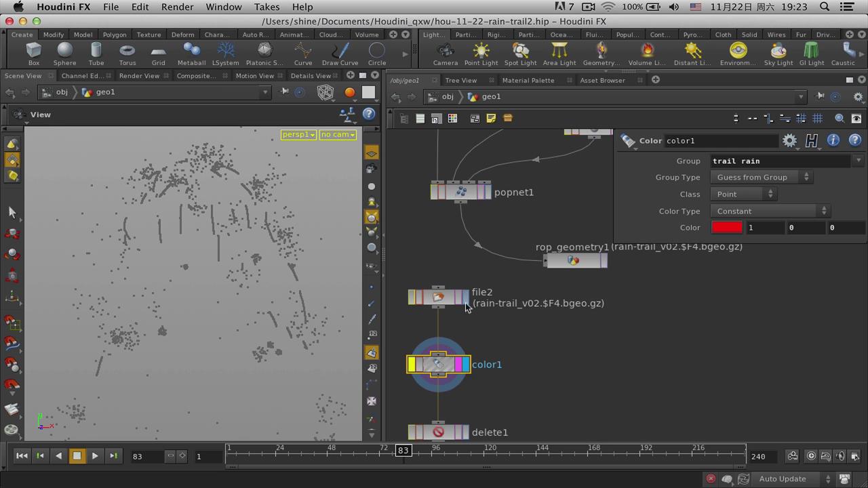
Task: Select the LSystem shelf tool
Action: pos(226,53)
